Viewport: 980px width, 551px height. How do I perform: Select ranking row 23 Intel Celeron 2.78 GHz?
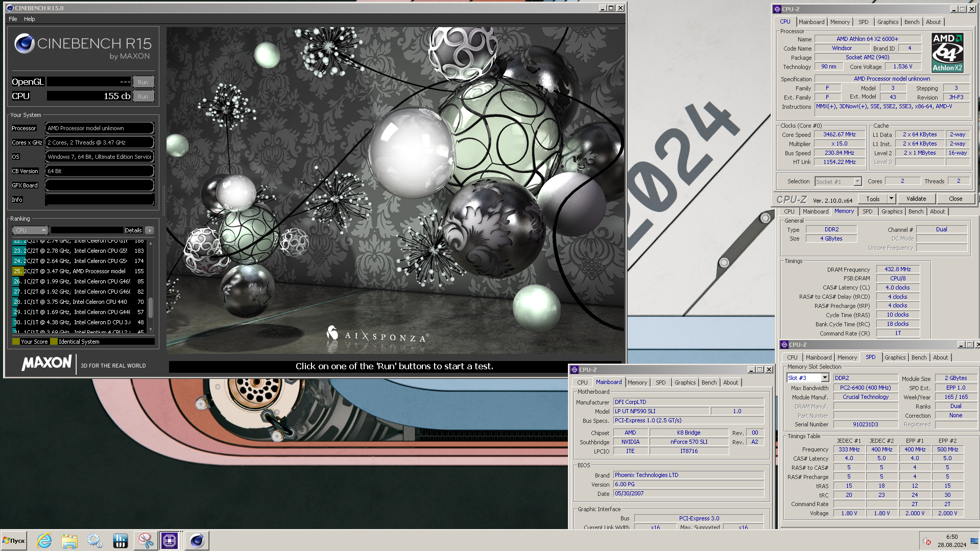click(x=79, y=251)
